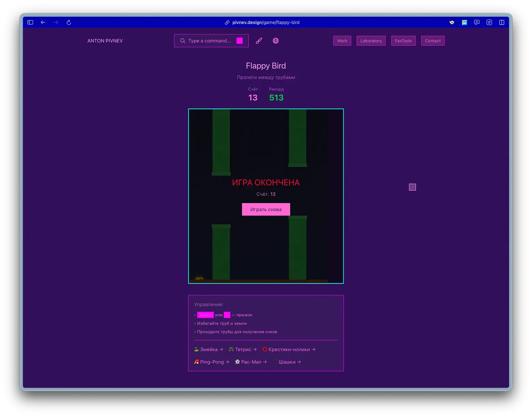Open the Крестики-нолики game link
The width and height of the screenshot is (532, 417).
point(289,349)
